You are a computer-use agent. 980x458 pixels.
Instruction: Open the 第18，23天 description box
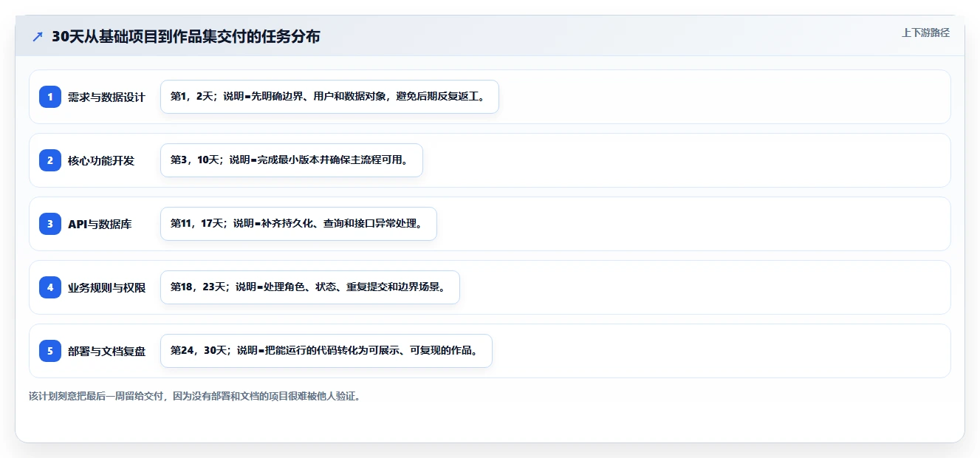[x=309, y=287]
